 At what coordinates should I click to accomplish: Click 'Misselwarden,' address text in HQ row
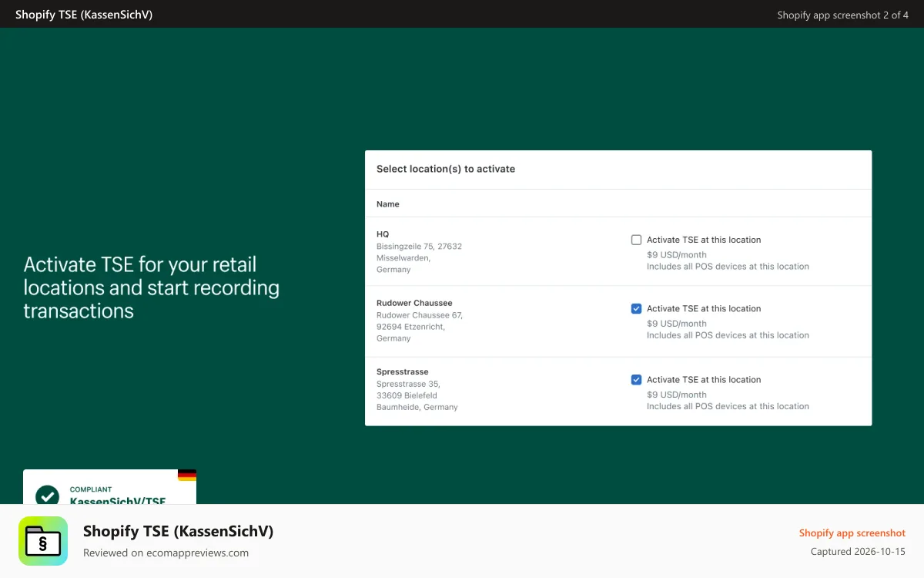pos(403,258)
